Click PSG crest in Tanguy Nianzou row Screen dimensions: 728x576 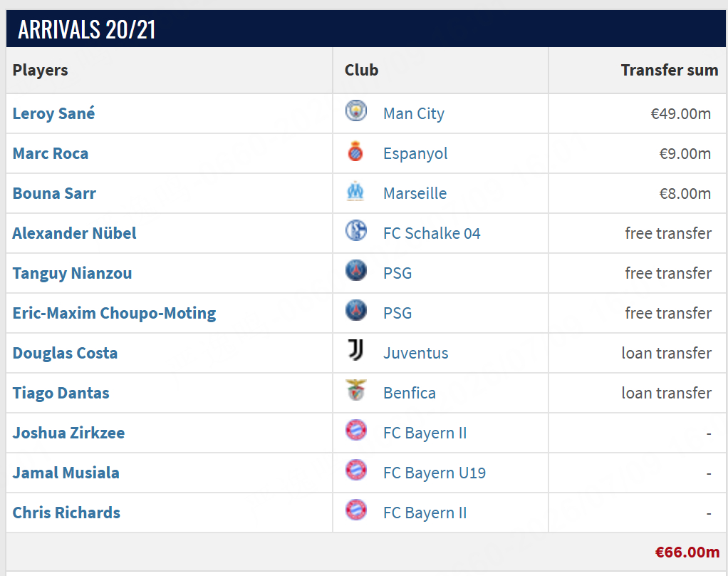(x=356, y=270)
